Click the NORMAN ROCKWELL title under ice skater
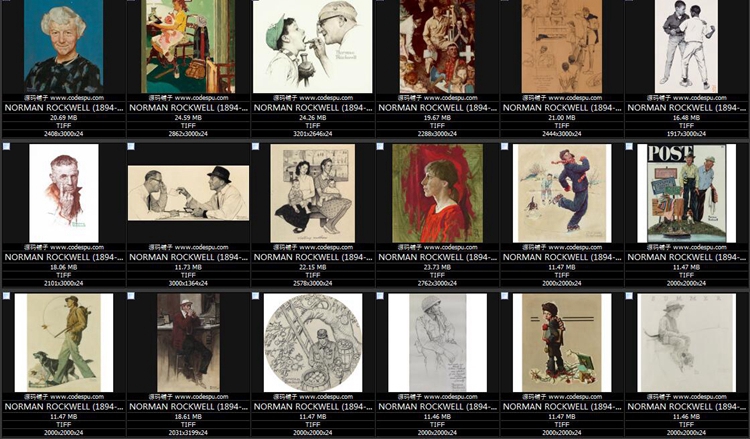Image resolution: width=750 pixels, height=439 pixels. pyautogui.click(x=562, y=257)
